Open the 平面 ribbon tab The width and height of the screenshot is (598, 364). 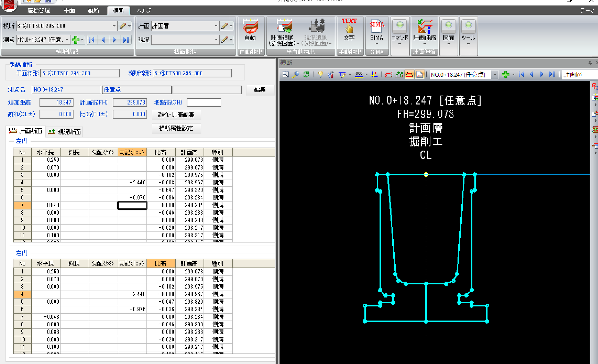click(69, 11)
